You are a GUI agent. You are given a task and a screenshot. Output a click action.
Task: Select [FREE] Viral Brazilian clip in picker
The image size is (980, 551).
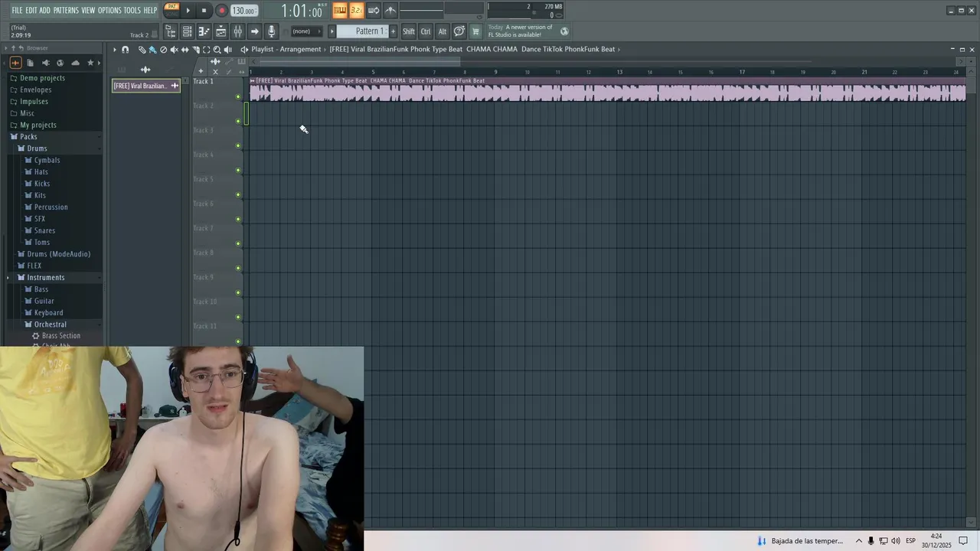[x=145, y=86]
